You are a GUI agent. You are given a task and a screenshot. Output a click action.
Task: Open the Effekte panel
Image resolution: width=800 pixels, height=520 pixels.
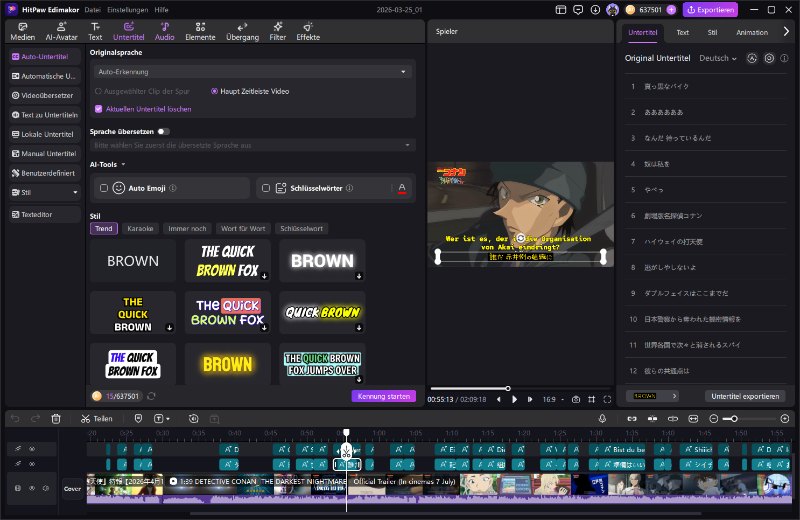(308, 32)
